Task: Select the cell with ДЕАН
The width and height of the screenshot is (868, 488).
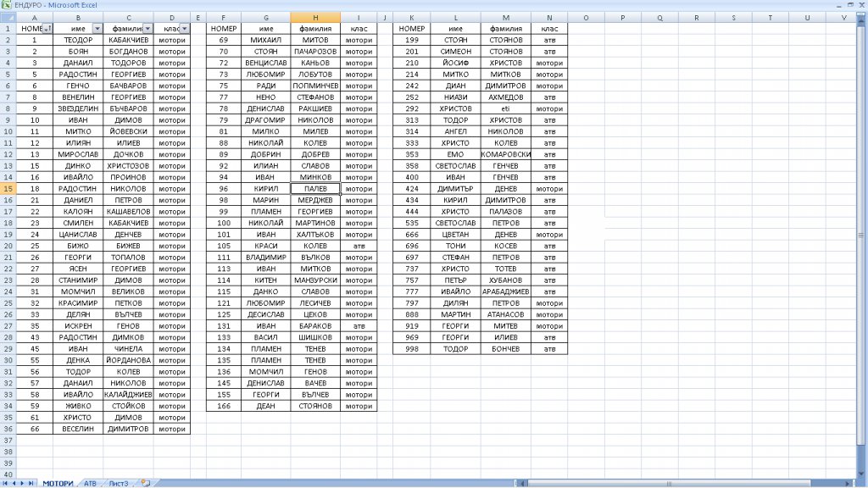Action: (x=265, y=406)
